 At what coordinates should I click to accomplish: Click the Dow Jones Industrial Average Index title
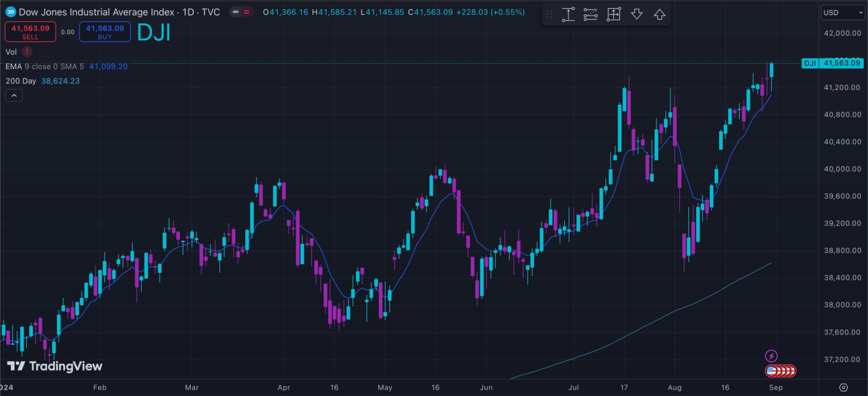pyautogui.click(x=96, y=12)
